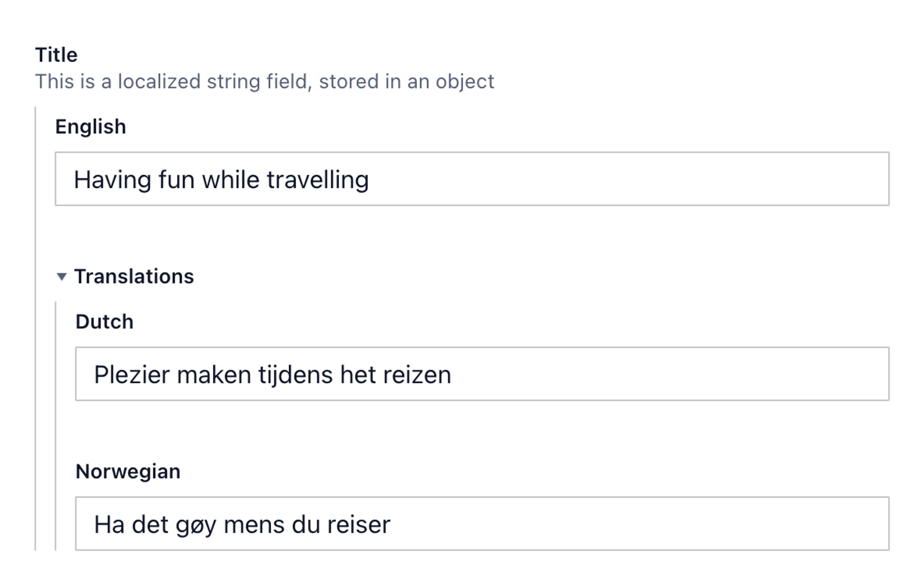924x585 pixels.
Task: Click the Translations section heading
Action: point(134,277)
